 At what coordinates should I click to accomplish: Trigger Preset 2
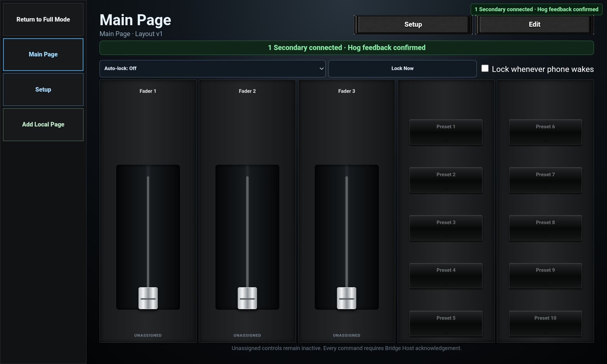point(446,180)
